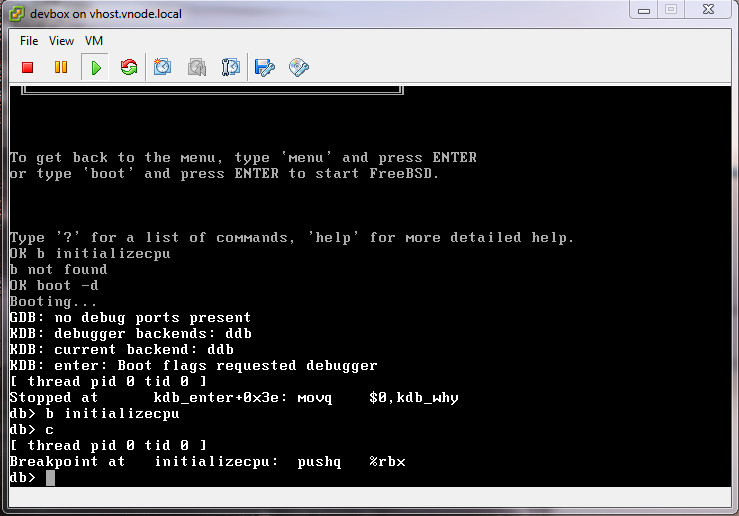Click 'Breakpoint at initializecpu:' line
This screenshot has height=516, width=739.
(x=208, y=462)
